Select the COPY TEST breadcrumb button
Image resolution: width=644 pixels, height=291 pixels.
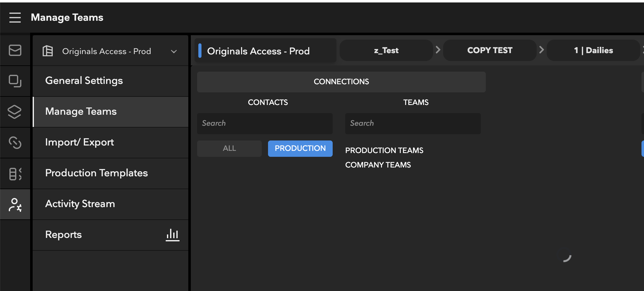click(x=490, y=50)
